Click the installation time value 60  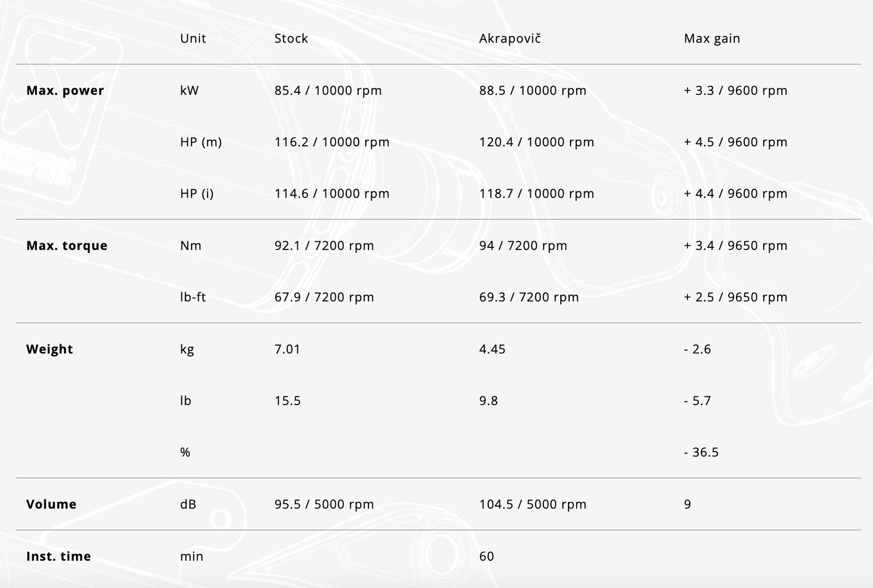click(486, 556)
